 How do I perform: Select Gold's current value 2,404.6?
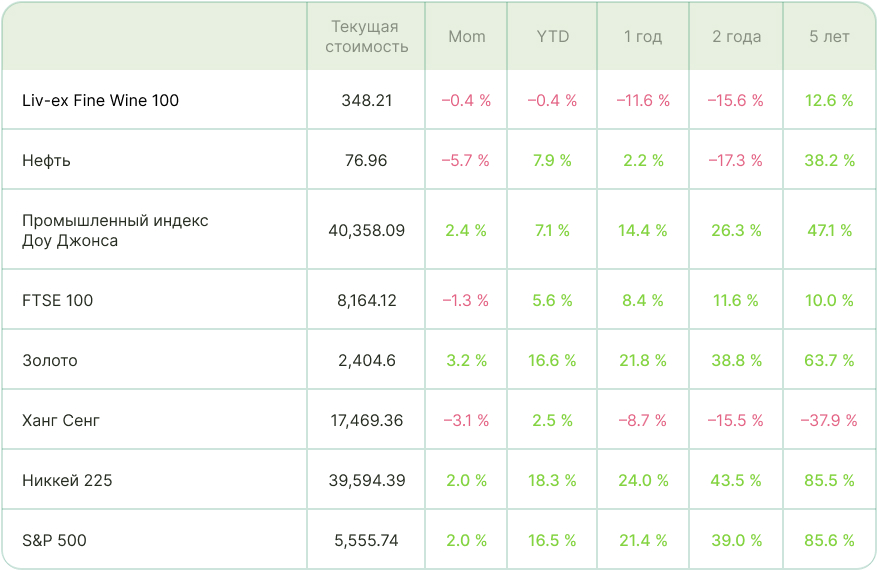[x=366, y=360]
